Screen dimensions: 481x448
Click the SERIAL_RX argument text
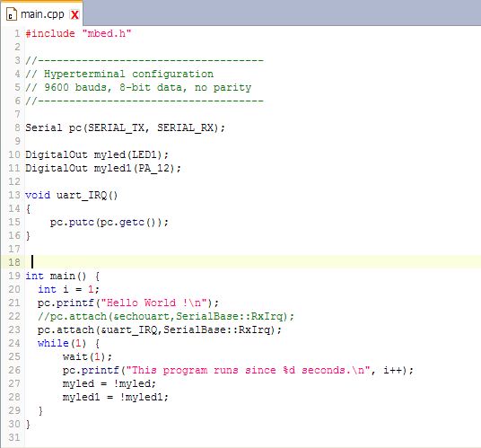click(x=185, y=127)
